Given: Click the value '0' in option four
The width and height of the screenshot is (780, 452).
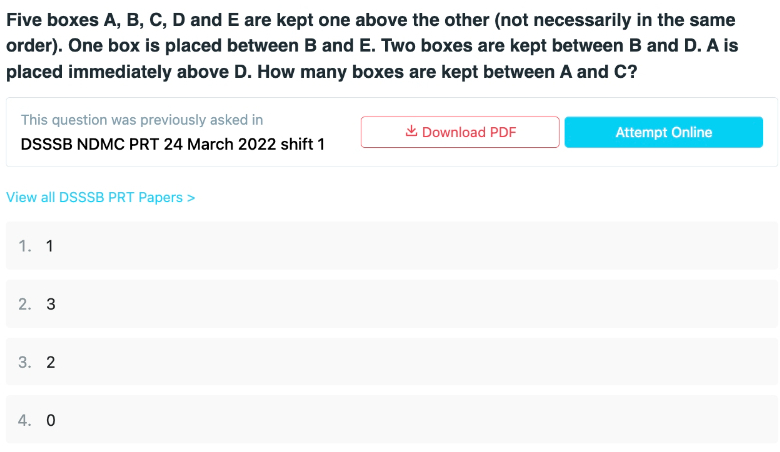Looking at the screenshot, I should click(x=51, y=421).
